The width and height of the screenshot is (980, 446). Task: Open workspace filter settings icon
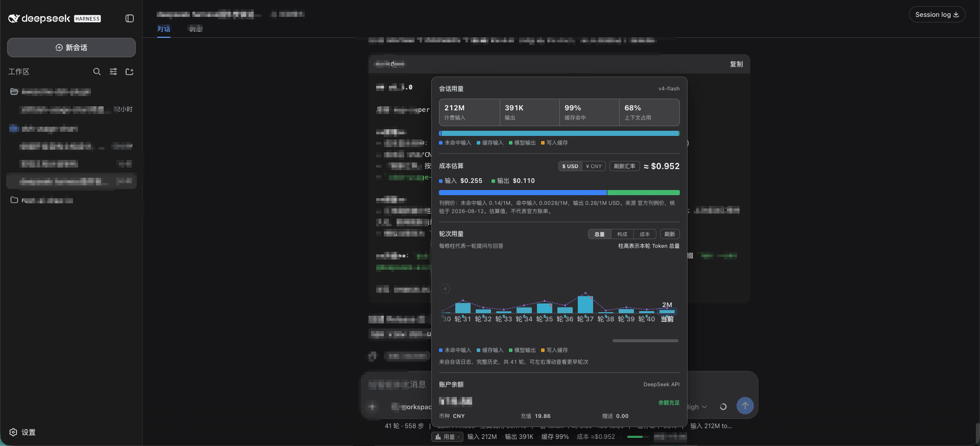click(113, 72)
